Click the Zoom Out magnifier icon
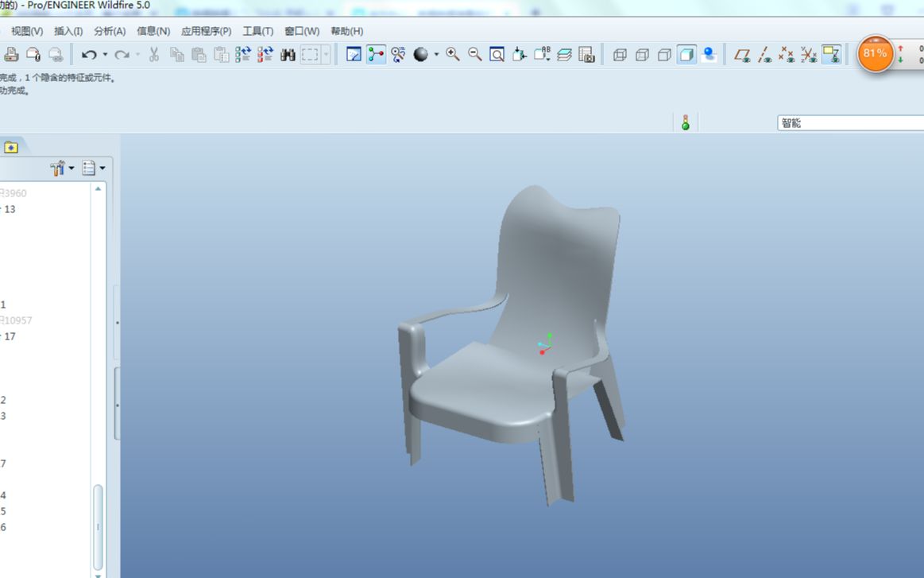 (x=475, y=55)
